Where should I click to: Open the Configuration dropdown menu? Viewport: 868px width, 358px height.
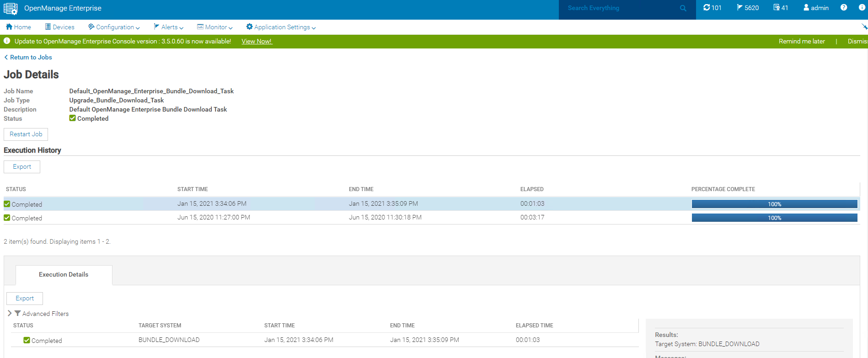pyautogui.click(x=114, y=27)
